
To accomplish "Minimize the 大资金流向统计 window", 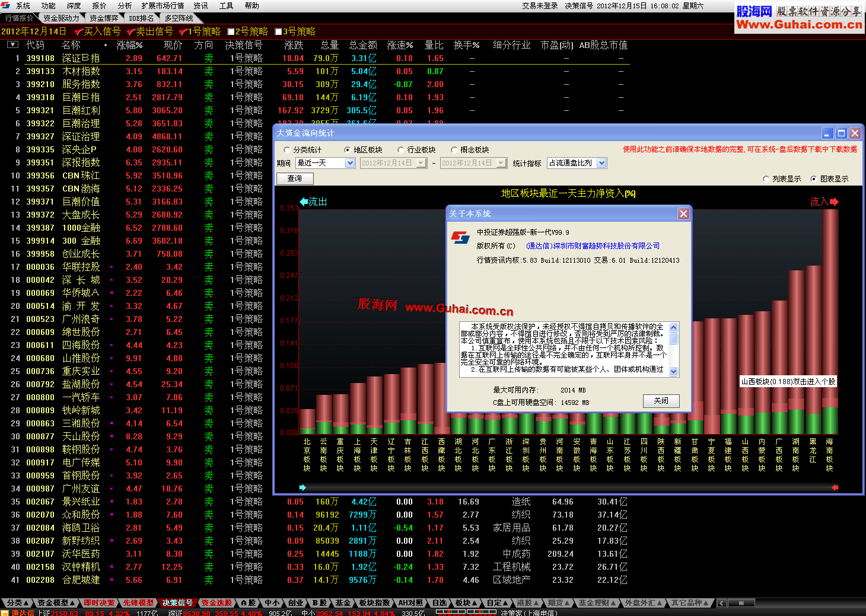I will tap(827, 133).
